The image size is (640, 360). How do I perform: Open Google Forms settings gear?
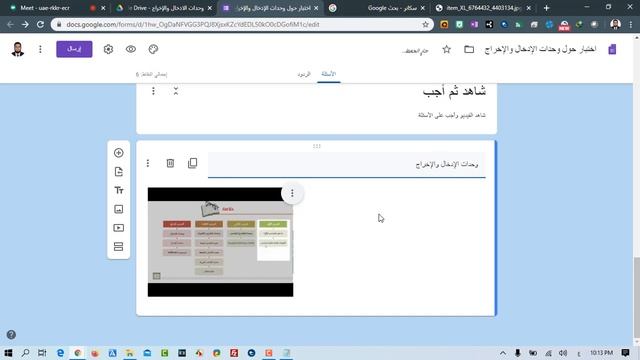point(108,49)
